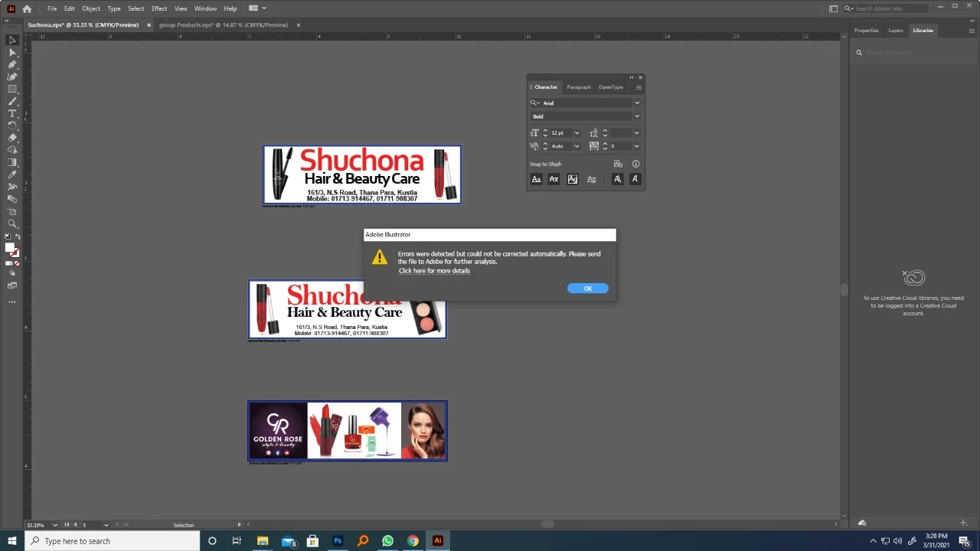Screen dimensions: 980x551
Task: Open the Arial font family dropdown
Action: 636,103
